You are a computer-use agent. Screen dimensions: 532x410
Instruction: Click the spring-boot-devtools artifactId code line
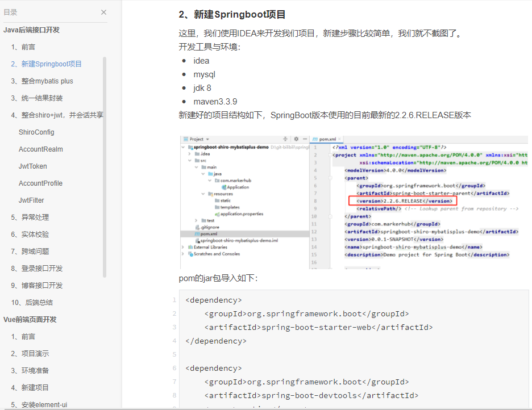click(311, 395)
